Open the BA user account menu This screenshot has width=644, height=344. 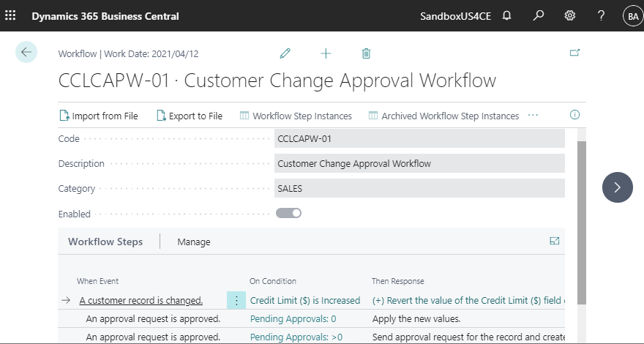[633, 16]
